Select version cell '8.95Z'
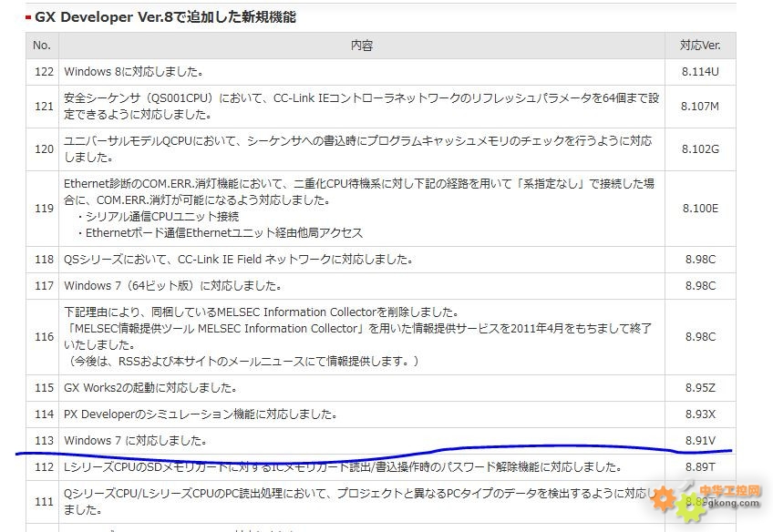The height and width of the screenshot is (532, 773). tap(700, 388)
